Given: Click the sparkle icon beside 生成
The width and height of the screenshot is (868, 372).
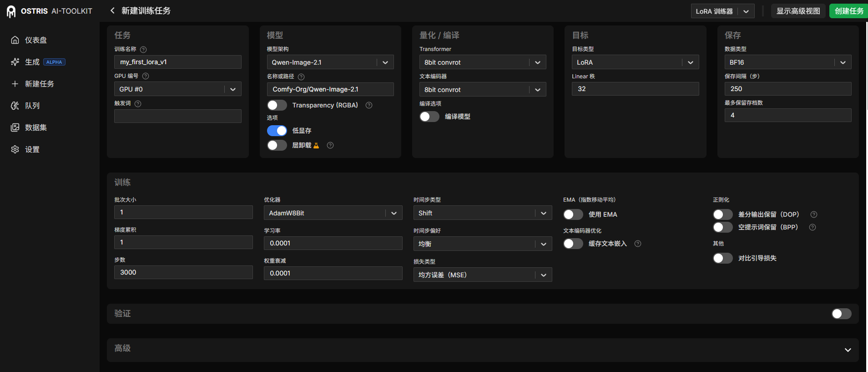Looking at the screenshot, I should pos(15,62).
